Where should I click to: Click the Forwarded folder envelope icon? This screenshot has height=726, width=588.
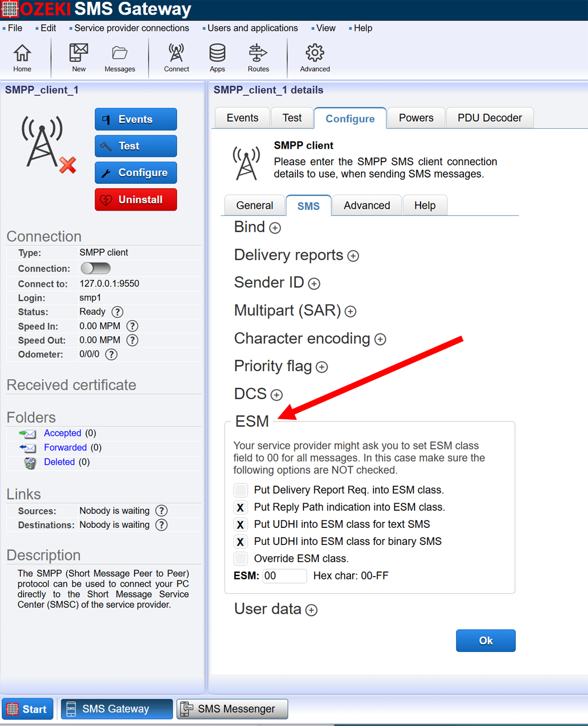pos(28,448)
